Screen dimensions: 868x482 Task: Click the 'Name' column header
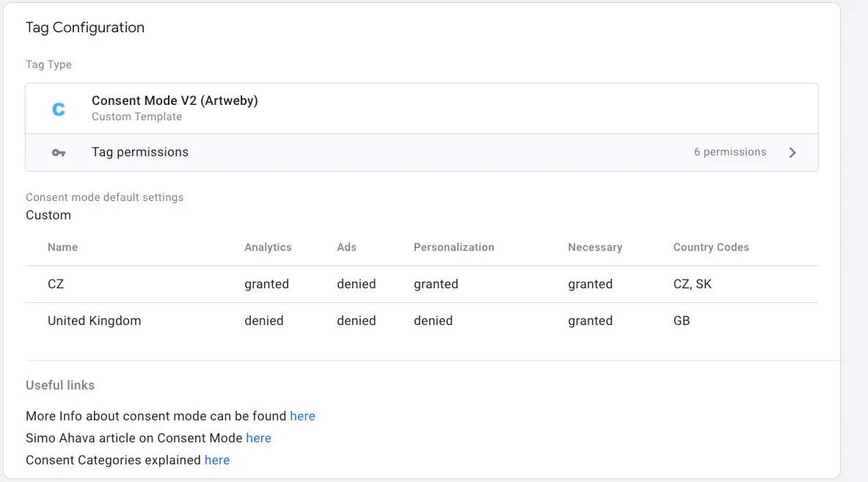[62, 247]
